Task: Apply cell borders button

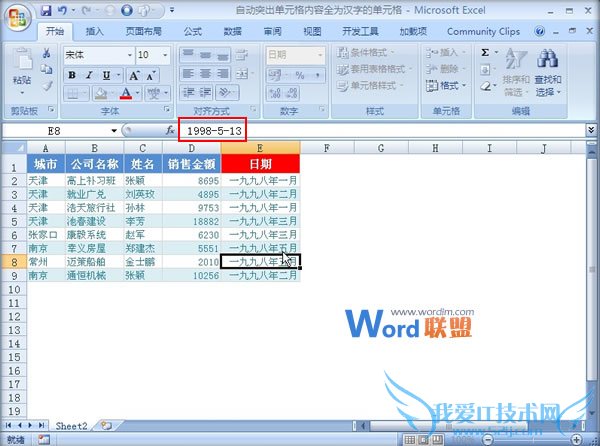Action: (x=73, y=93)
